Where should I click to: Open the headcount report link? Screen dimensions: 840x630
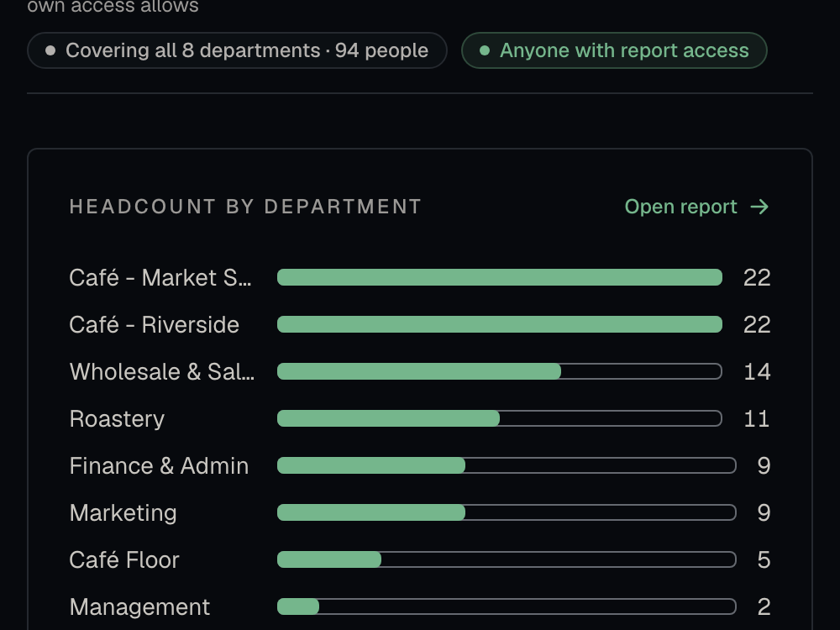(x=696, y=207)
